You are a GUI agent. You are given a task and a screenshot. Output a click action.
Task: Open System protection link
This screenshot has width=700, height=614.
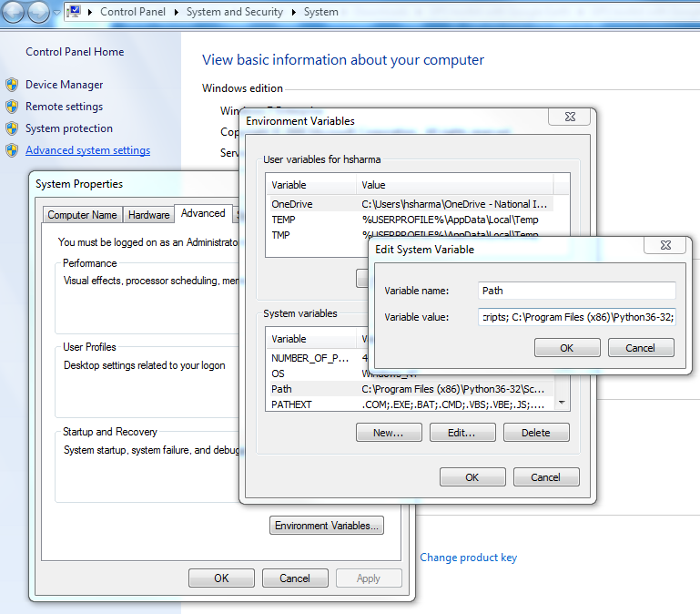(x=69, y=128)
